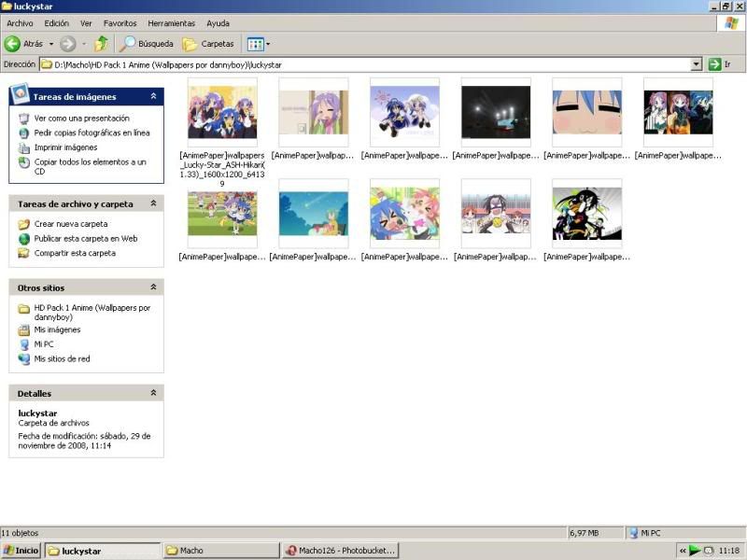
Task: Click the green arrow tray icon
Action: tap(695, 551)
